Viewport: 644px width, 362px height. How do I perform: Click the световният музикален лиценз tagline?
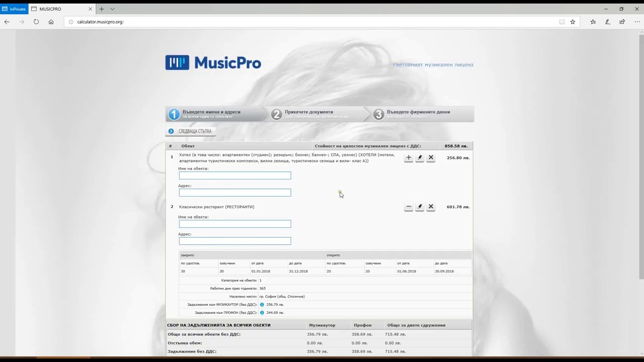[433, 65]
